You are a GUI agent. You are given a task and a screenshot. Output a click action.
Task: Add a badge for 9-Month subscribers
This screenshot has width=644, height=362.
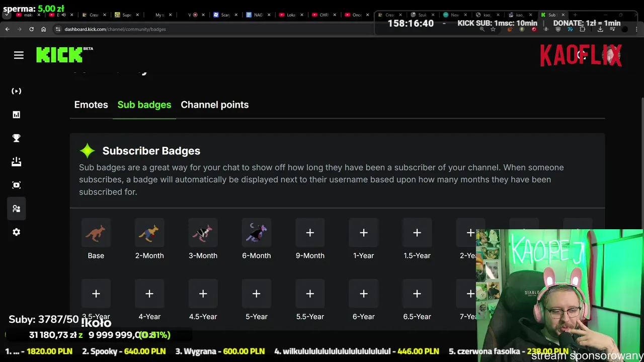(310, 233)
